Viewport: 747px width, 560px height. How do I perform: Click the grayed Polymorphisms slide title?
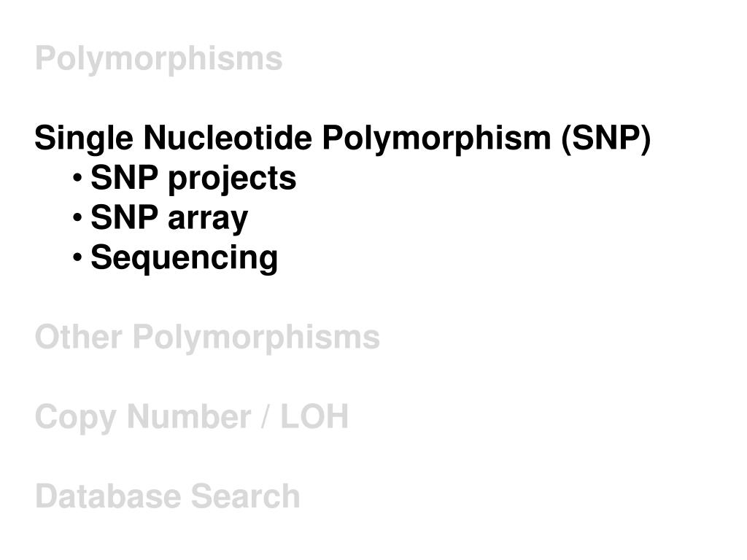pyautogui.click(x=158, y=61)
